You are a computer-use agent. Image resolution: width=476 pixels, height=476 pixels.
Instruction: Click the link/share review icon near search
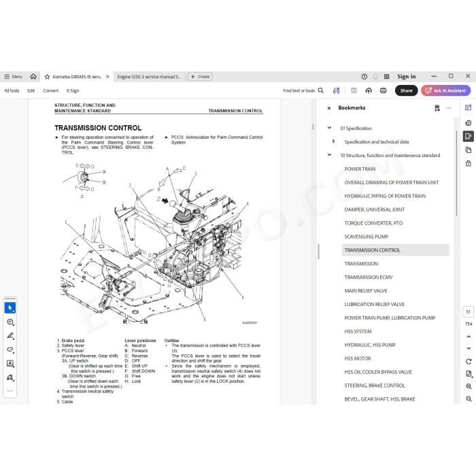pos(336,90)
